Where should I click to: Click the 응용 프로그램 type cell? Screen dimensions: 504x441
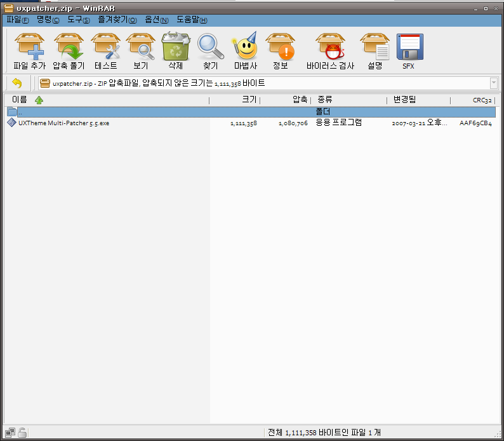tap(339, 123)
